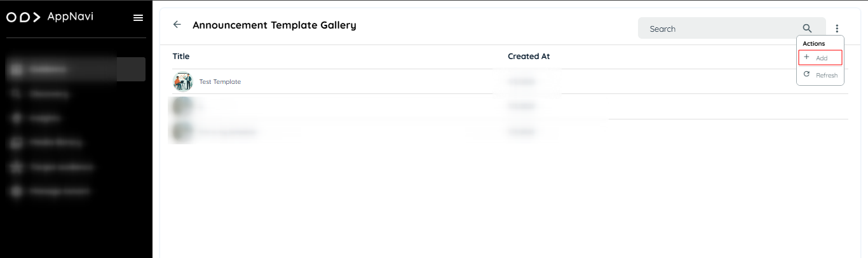Open the three-dot actions menu
Screen dimensions: 868x258
(x=837, y=29)
